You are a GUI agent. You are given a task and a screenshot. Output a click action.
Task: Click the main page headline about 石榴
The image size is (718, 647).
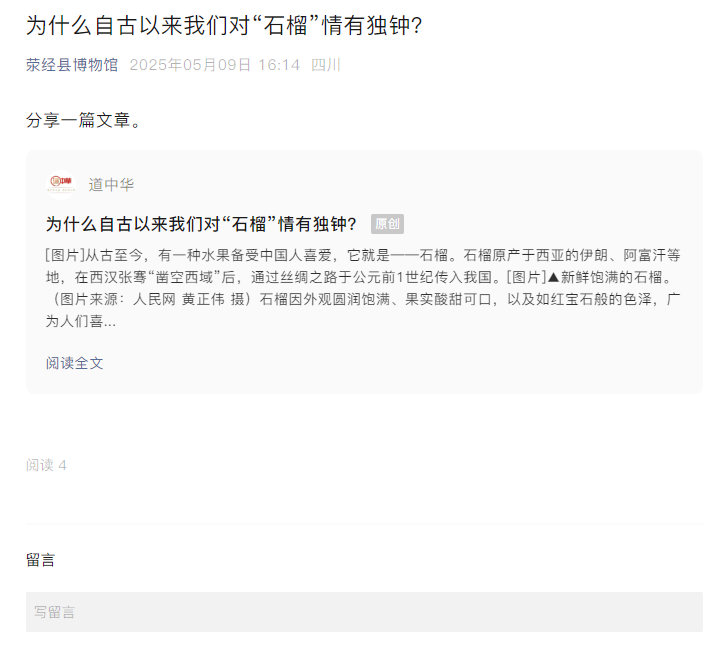click(x=223, y=25)
